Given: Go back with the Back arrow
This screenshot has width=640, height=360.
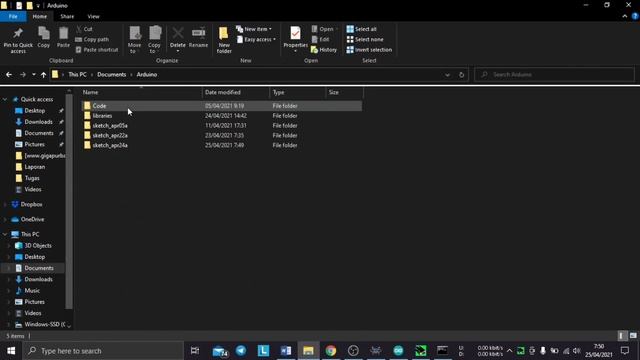Looking at the screenshot, I should [9, 75].
